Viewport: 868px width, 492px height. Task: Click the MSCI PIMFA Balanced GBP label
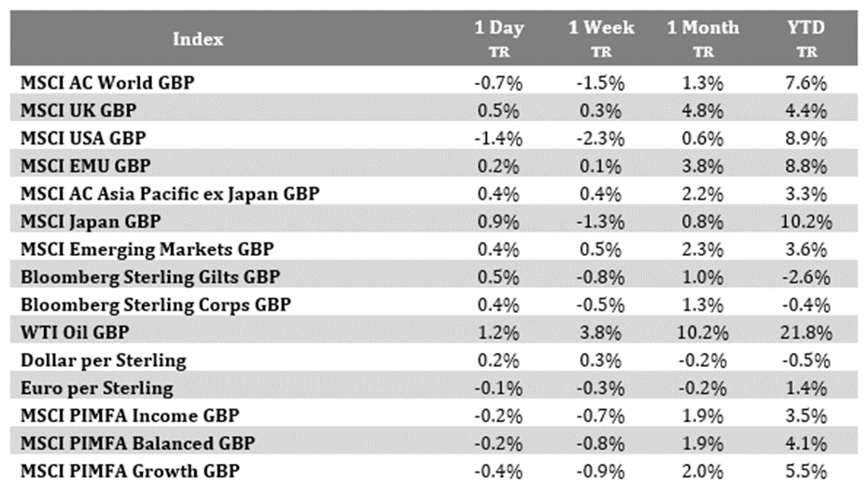tap(137, 443)
